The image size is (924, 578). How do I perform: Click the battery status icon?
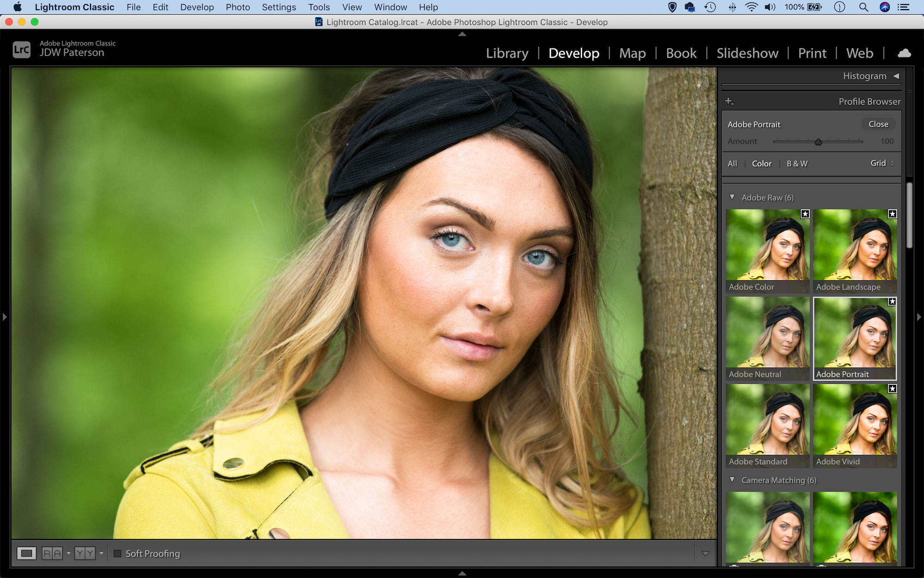[814, 7]
